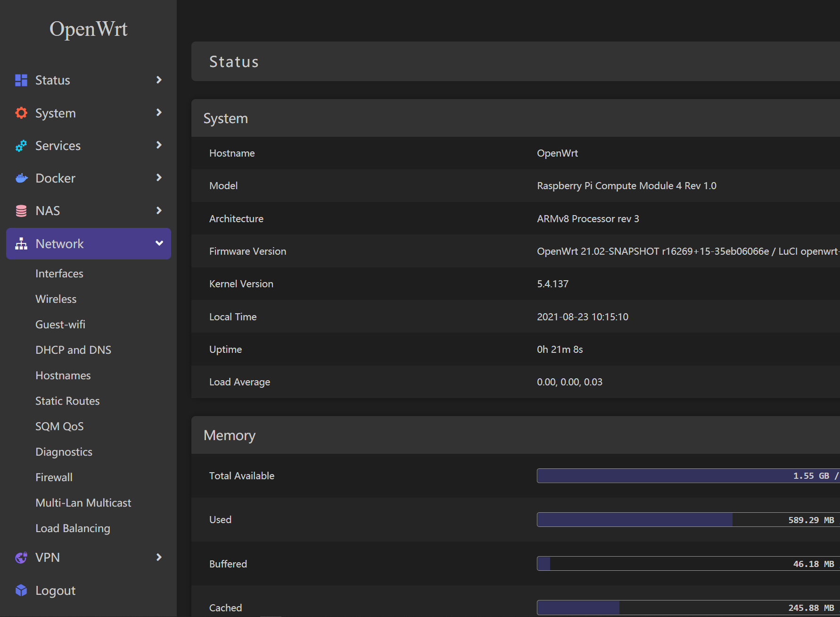Open the Interfaces page

point(59,274)
